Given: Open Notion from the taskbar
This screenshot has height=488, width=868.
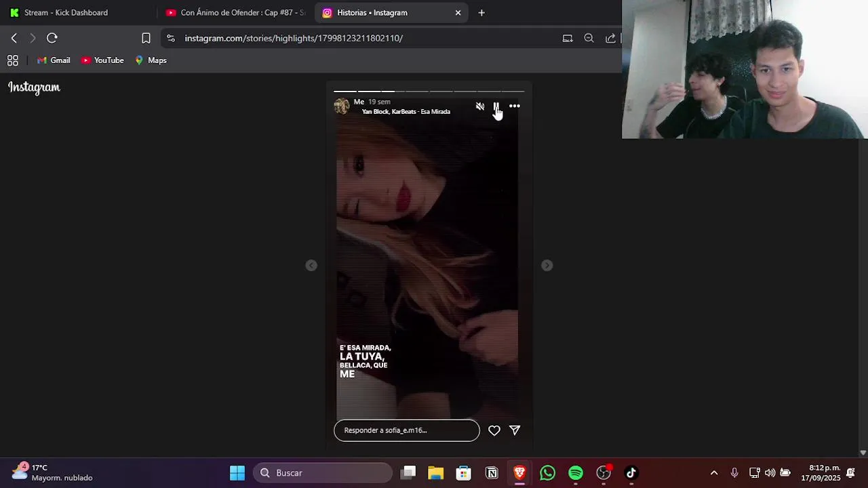Looking at the screenshot, I should click(492, 473).
